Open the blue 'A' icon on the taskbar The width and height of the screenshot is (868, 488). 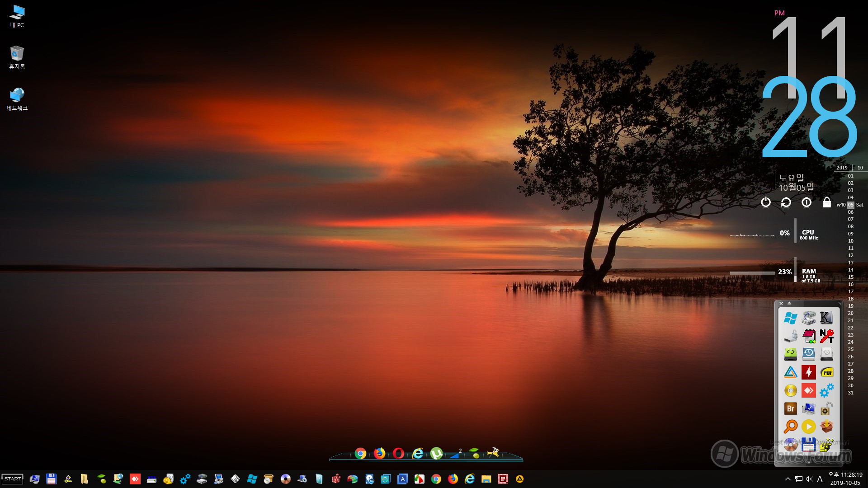402,479
